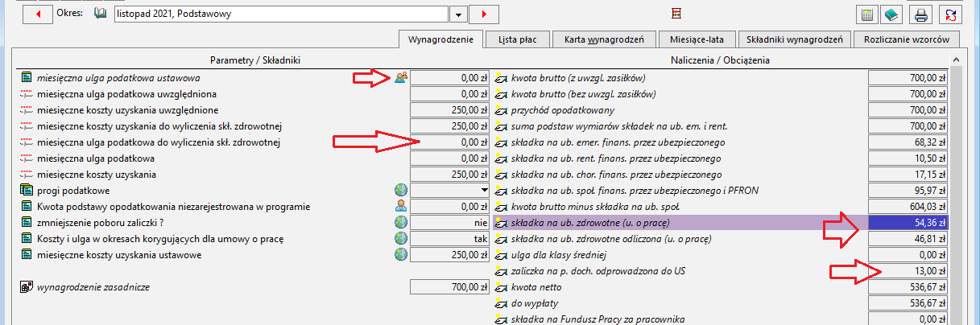This screenshot has height=325, width=980.
Task: Click icon of 'Kwota podstawy opodatkowania niezarejestrowana' row
Action: [x=27, y=207]
